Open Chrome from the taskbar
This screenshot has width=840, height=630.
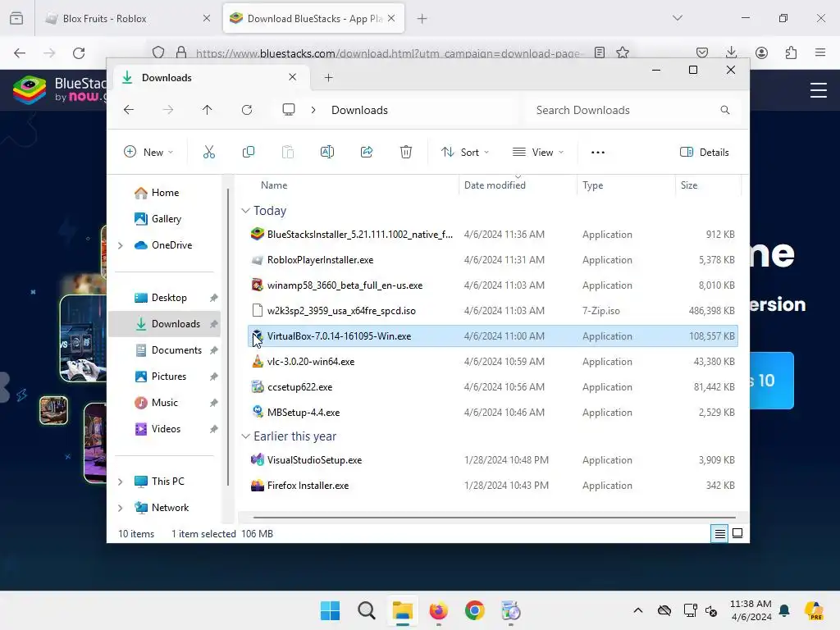click(x=475, y=610)
